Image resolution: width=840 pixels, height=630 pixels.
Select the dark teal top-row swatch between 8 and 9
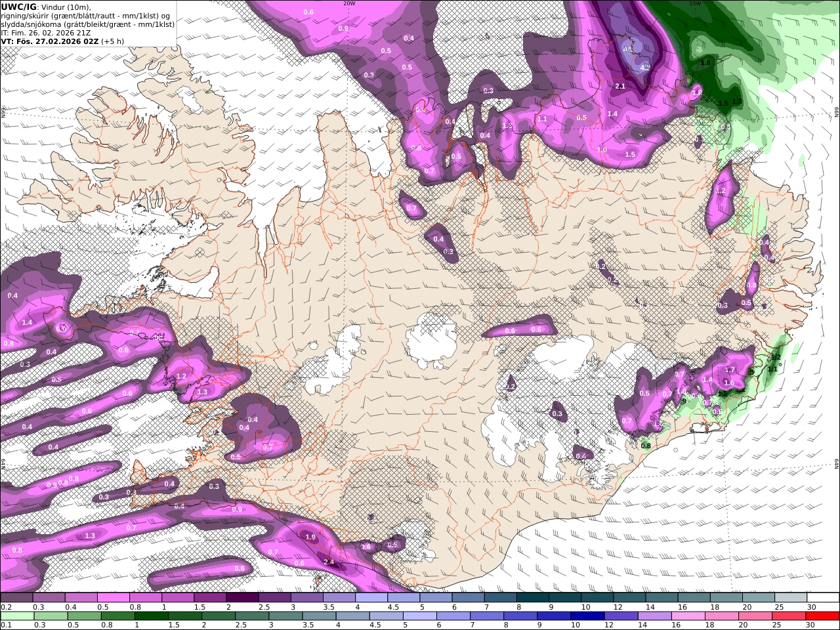[533, 598]
